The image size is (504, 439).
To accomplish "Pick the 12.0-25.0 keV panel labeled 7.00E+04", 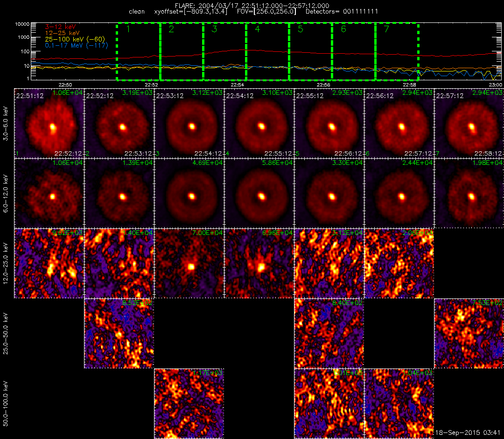I will [189, 264].
